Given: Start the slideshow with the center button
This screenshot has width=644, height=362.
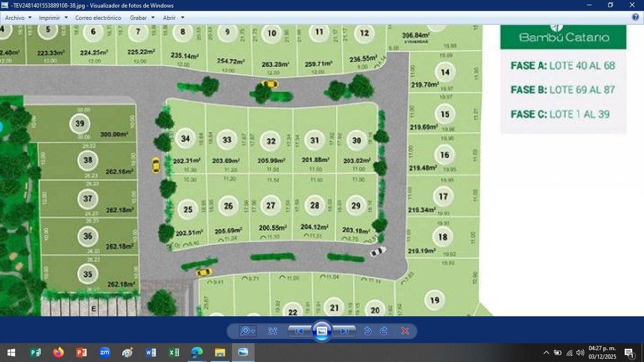Looking at the screenshot, I should click(321, 331).
